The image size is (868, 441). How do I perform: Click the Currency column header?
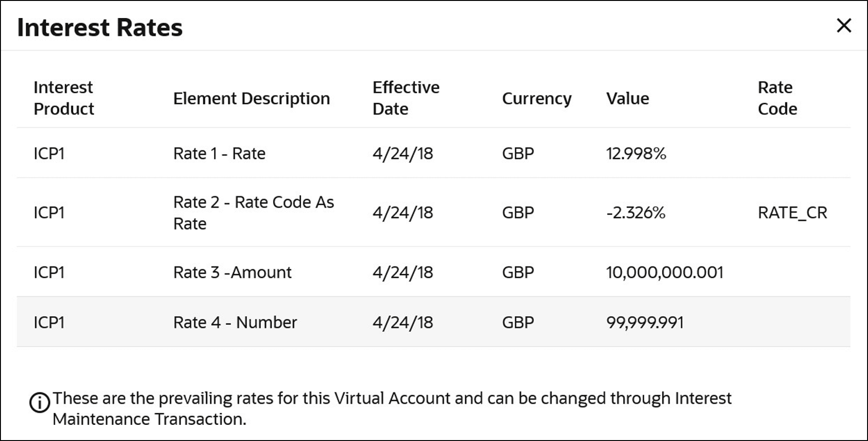pos(536,98)
